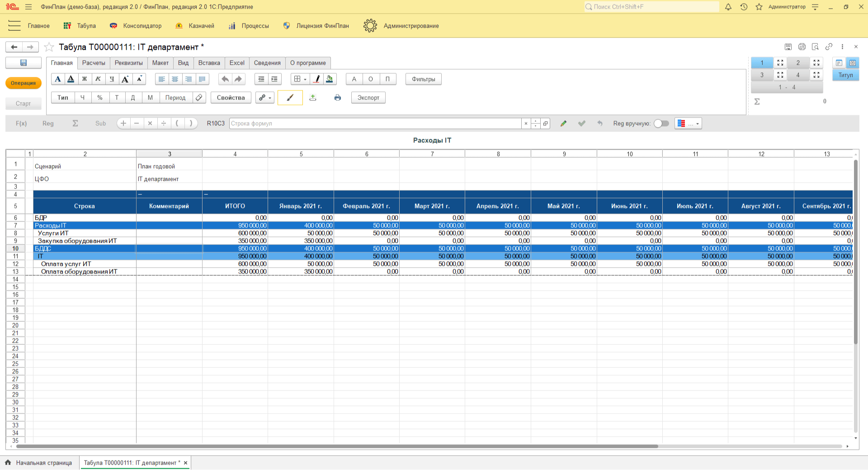Click the Экспорт button
The image size is (868, 470).
click(x=368, y=98)
